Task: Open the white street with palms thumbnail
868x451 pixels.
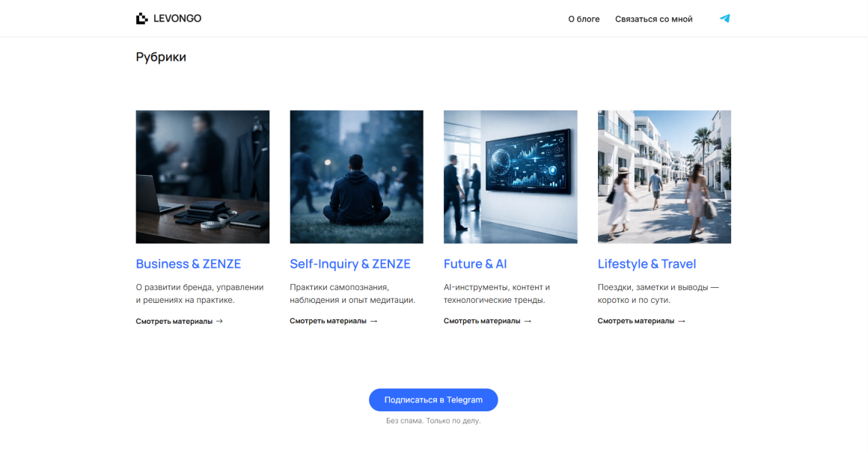Action: click(664, 177)
